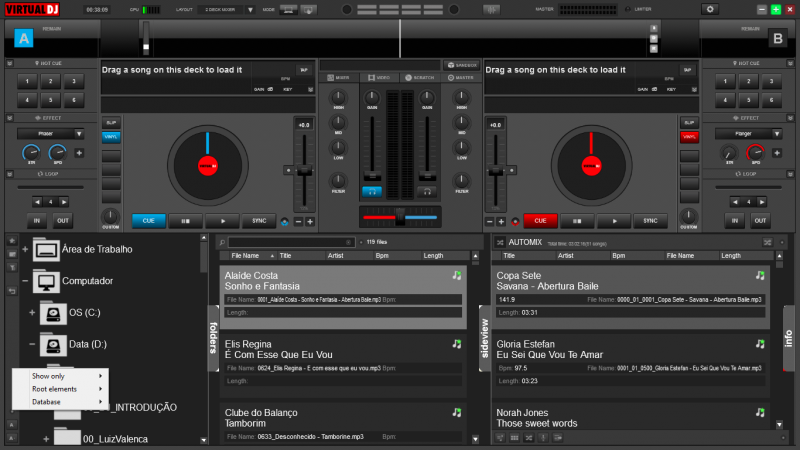Click the deck A badge

point(23,38)
